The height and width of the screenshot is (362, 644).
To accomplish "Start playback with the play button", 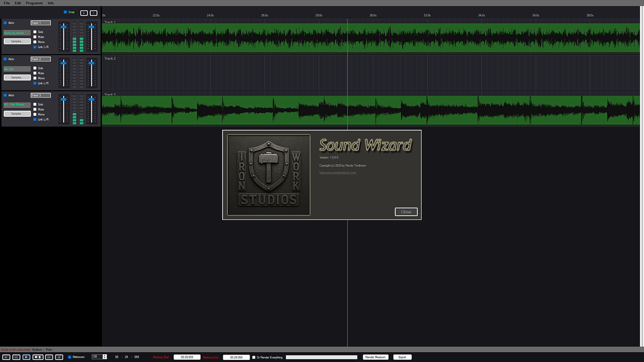I will 26,357.
